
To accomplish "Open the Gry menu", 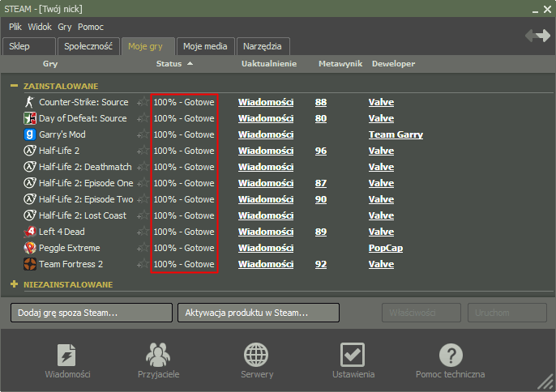I will (65, 27).
